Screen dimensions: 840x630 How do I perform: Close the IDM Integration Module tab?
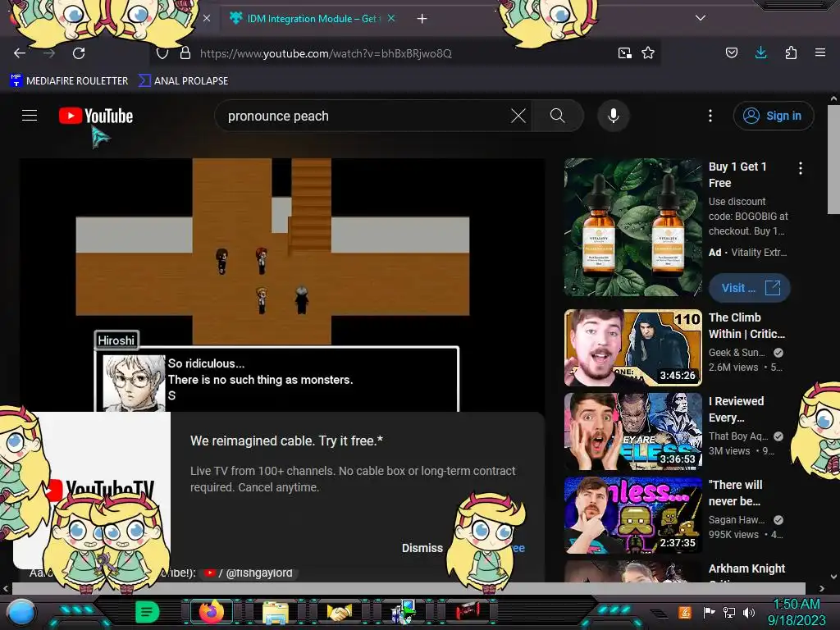tap(391, 18)
